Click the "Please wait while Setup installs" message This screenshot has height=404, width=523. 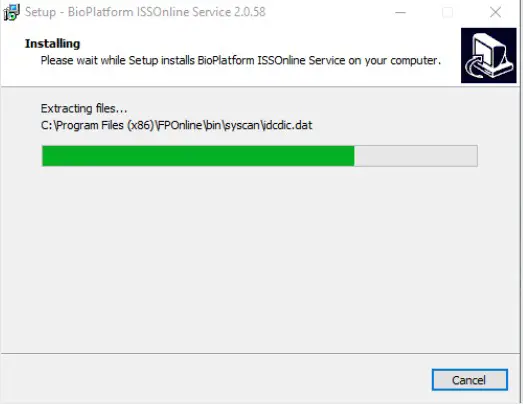pyautogui.click(x=117, y=60)
